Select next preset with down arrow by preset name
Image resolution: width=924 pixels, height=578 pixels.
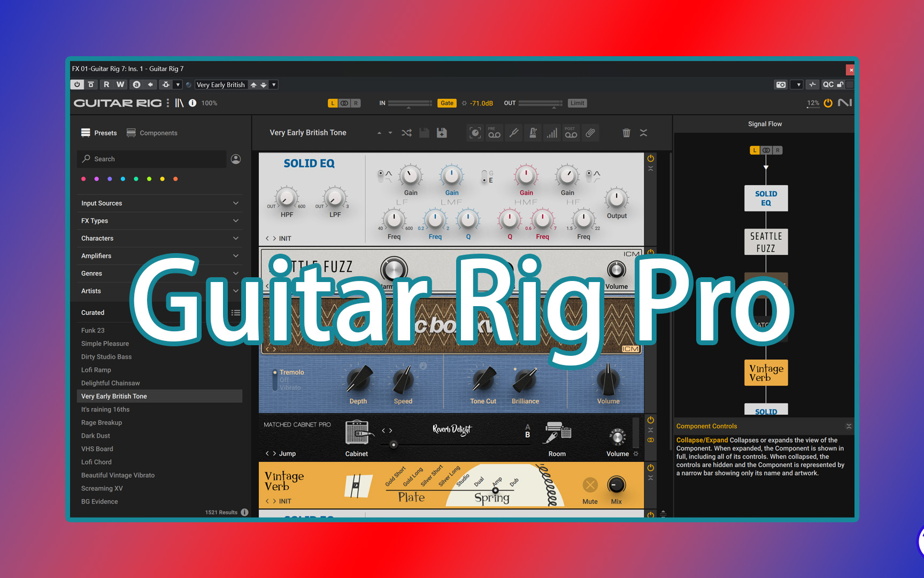[x=390, y=133]
